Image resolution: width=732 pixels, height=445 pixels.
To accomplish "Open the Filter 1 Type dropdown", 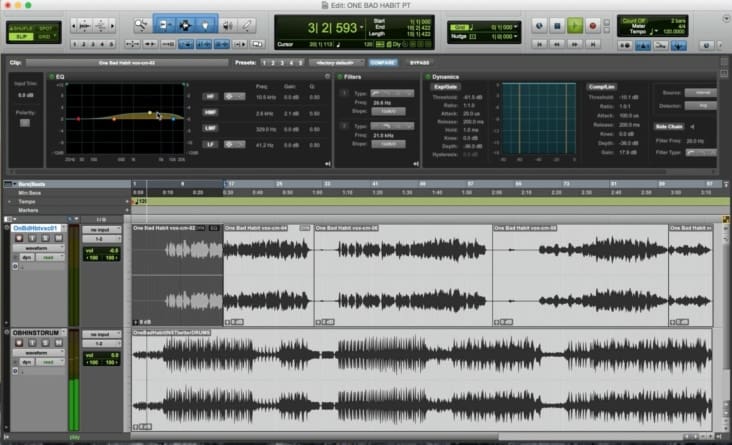I will pos(392,93).
